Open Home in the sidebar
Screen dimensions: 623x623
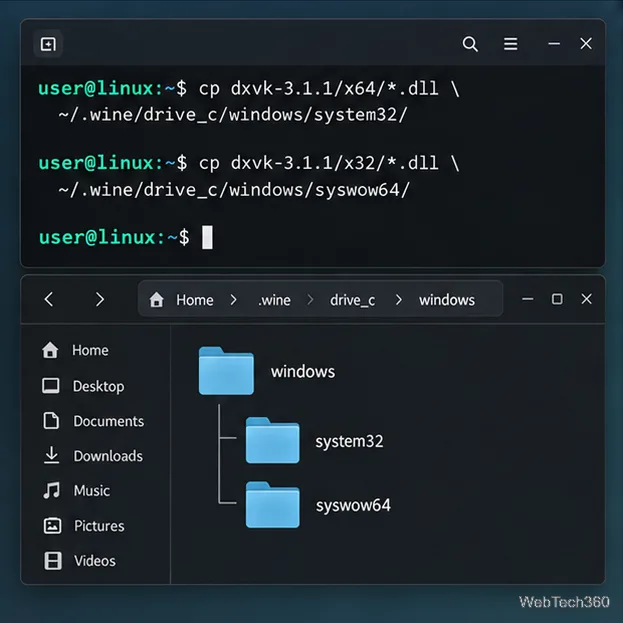click(90, 350)
